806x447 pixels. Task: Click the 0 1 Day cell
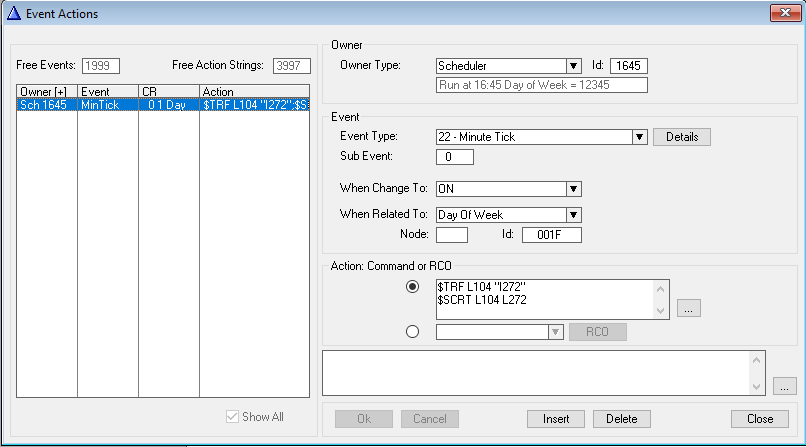coord(169,105)
